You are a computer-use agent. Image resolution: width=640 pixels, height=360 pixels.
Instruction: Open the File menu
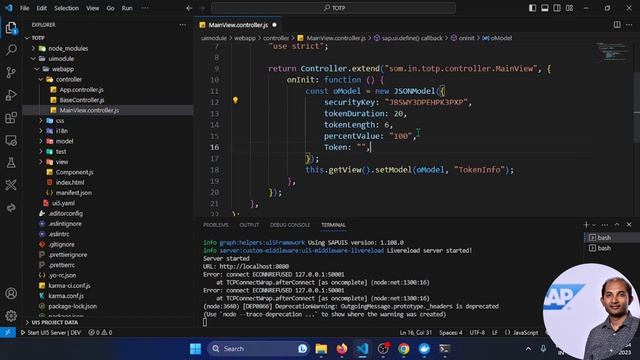click(24, 8)
